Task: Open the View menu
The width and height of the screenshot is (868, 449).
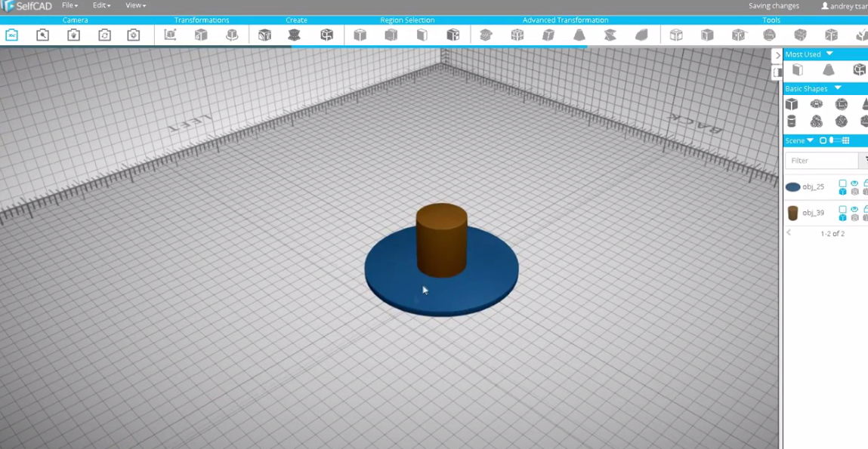Action: point(136,5)
